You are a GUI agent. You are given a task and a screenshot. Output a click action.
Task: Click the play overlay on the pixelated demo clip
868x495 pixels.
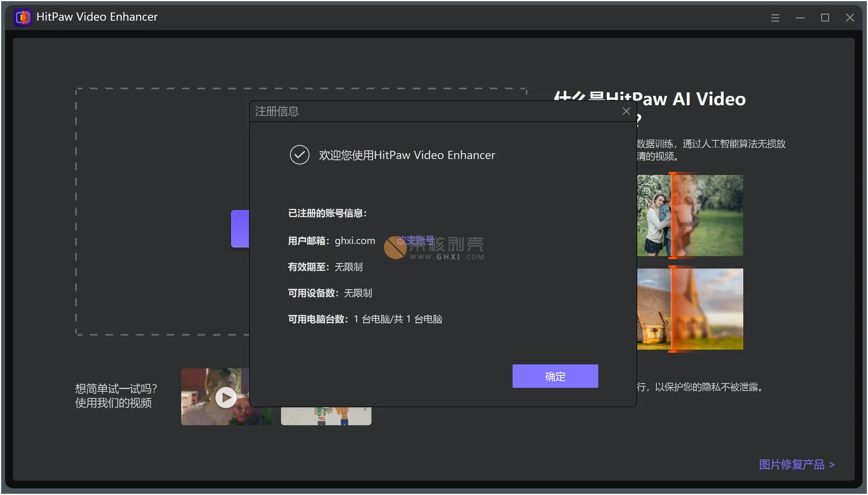tap(226, 397)
